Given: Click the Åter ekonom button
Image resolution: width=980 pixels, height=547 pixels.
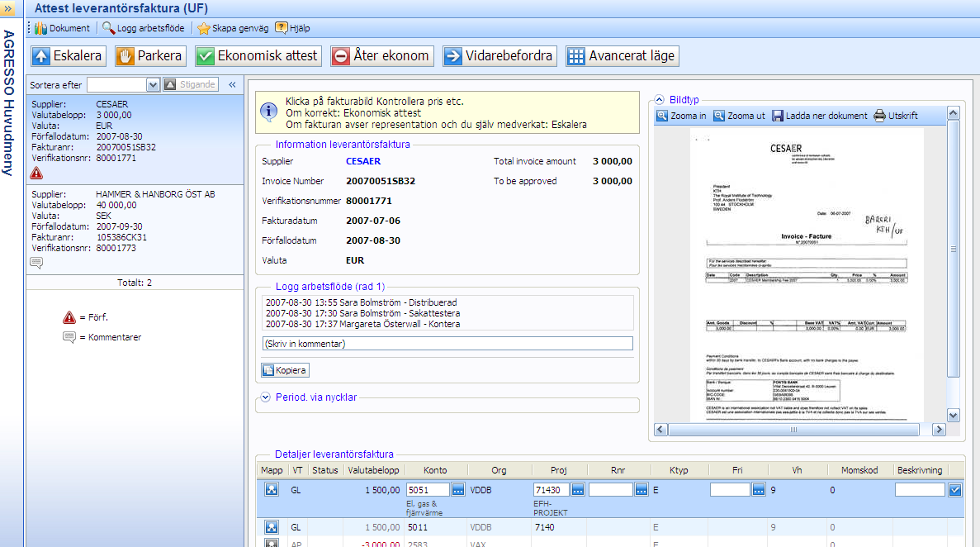Looking at the screenshot, I should coord(382,55).
